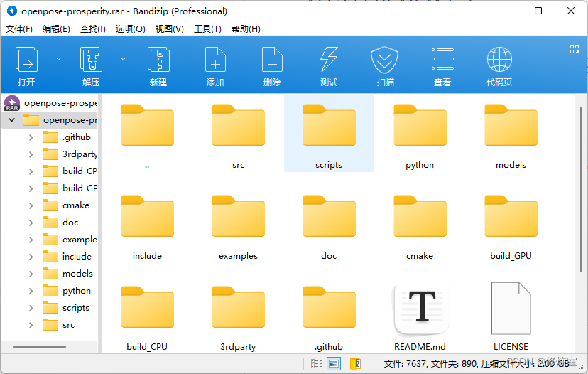Viewport: 588px width, 374px height.
Task: Click the Scan (扫描) shield icon
Action: [x=384, y=60]
